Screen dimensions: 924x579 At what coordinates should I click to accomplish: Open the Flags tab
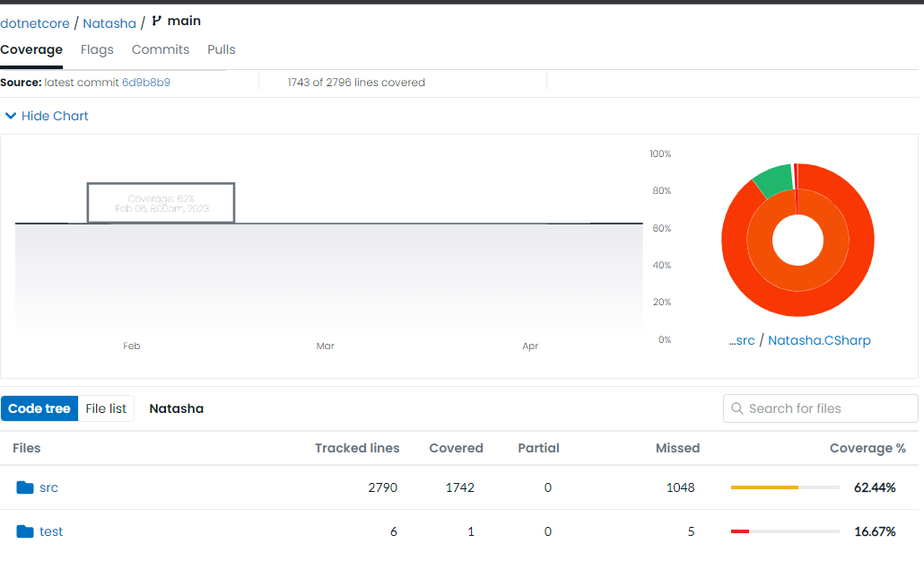point(97,49)
